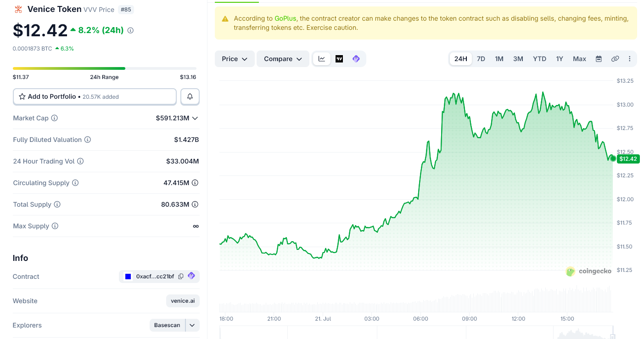This screenshot has width=644, height=339.
Task: Click the Venice Token logo icon
Action: tap(18, 9)
